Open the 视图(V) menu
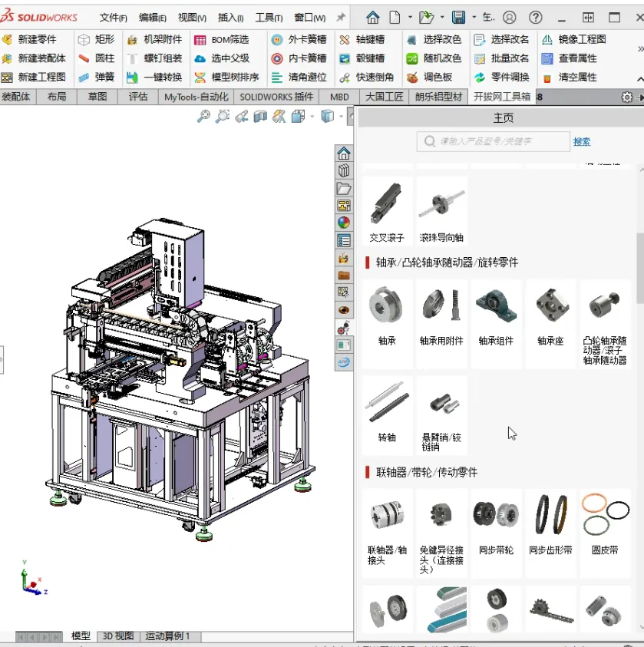The height and width of the screenshot is (647, 644). (192, 18)
